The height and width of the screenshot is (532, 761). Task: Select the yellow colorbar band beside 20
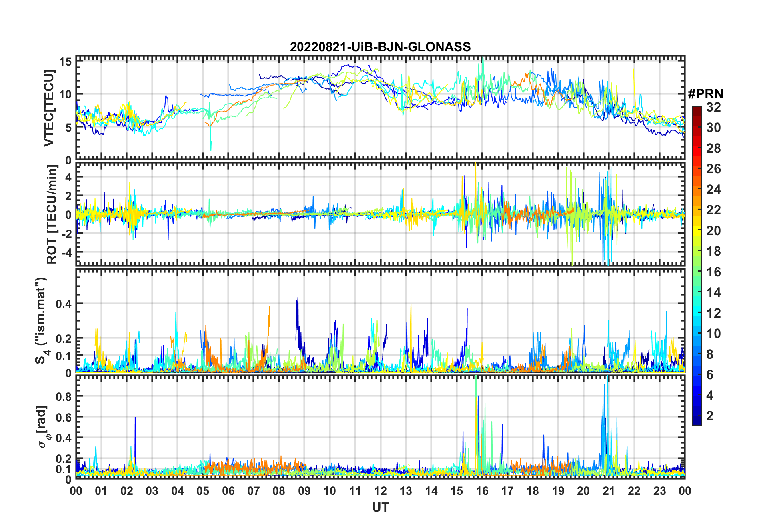coord(697,231)
